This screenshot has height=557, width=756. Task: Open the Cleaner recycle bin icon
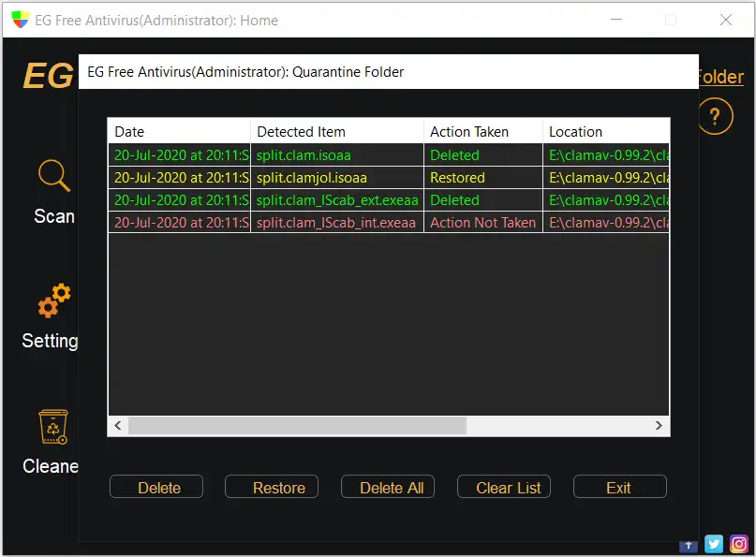(x=53, y=427)
